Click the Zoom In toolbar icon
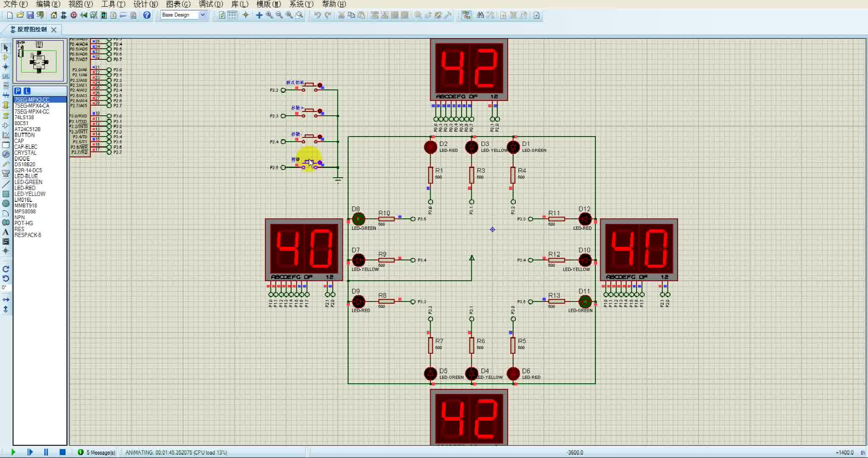Image resolution: width=868 pixels, height=458 pixels. [x=269, y=15]
